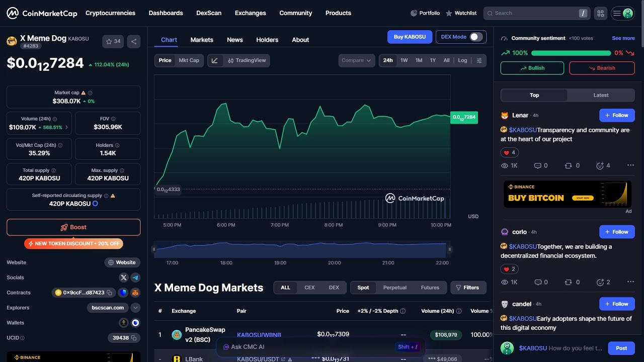Open the Website dropdown button

pos(122,262)
